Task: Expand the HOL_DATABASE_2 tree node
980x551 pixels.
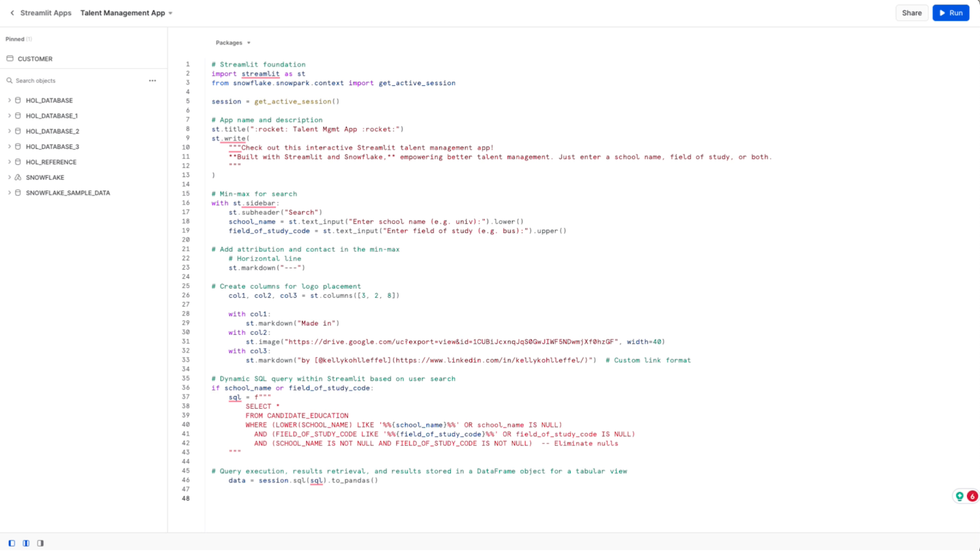Action: (x=9, y=131)
